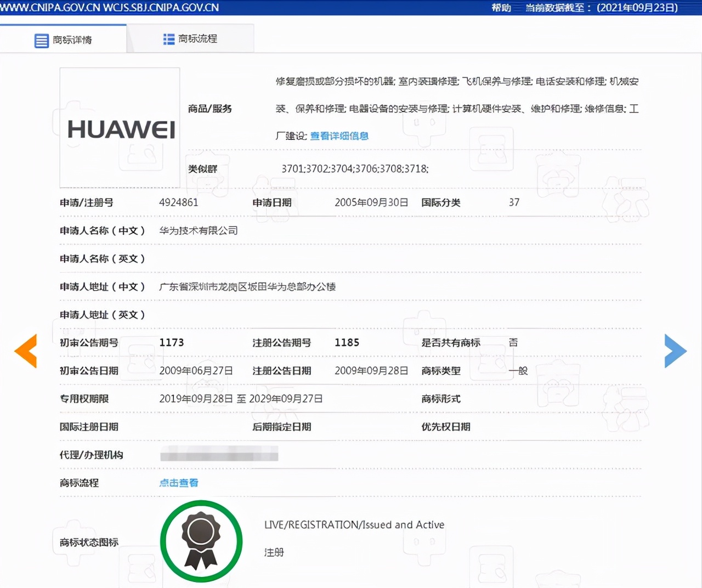Click the green registration seal badge
The height and width of the screenshot is (588, 702).
point(201,541)
